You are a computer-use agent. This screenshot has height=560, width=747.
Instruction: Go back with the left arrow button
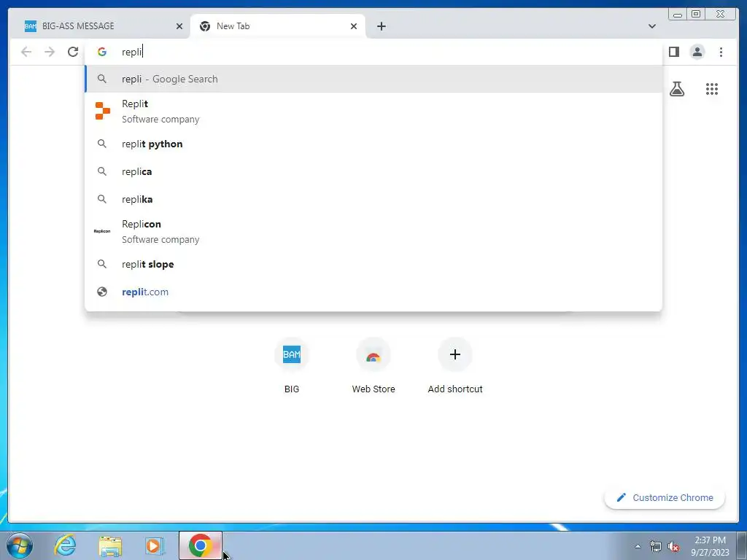click(x=26, y=52)
